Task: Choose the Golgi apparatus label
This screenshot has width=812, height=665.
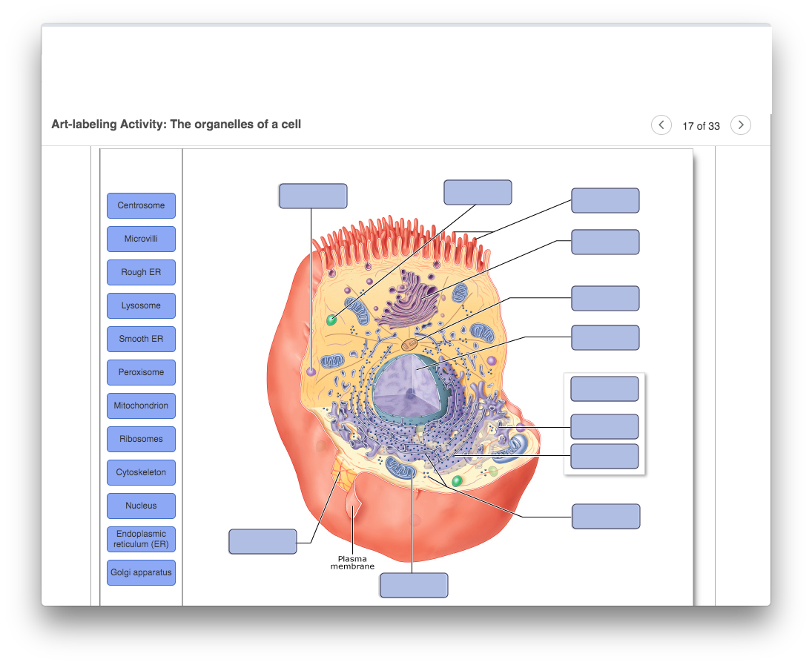Action: click(x=141, y=573)
